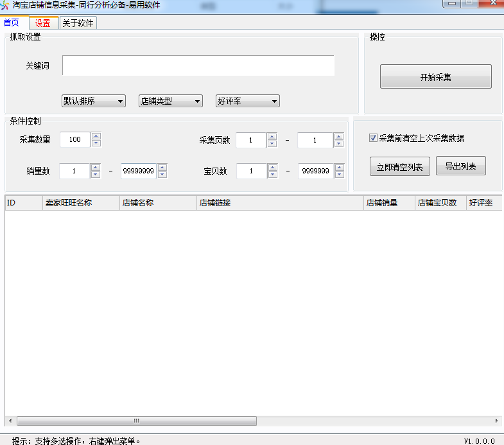Screen dimensions: 504x445
Task: Decrease 销量数 maximum 99999999 value
Action: point(162,175)
